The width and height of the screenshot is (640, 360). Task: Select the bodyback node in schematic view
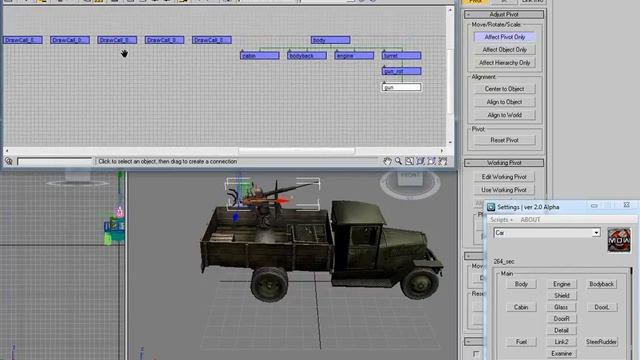(x=307, y=56)
